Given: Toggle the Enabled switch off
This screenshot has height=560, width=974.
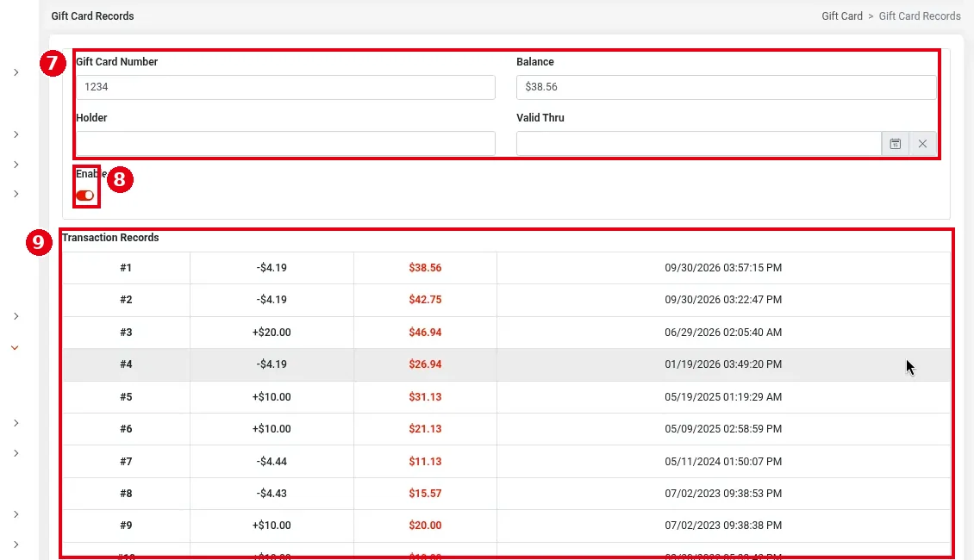Looking at the screenshot, I should coord(85,196).
